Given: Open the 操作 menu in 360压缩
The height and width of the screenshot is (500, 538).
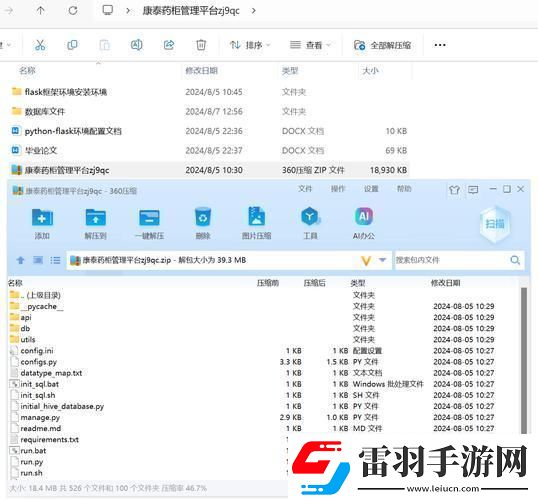Looking at the screenshot, I should tap(338, 189).
